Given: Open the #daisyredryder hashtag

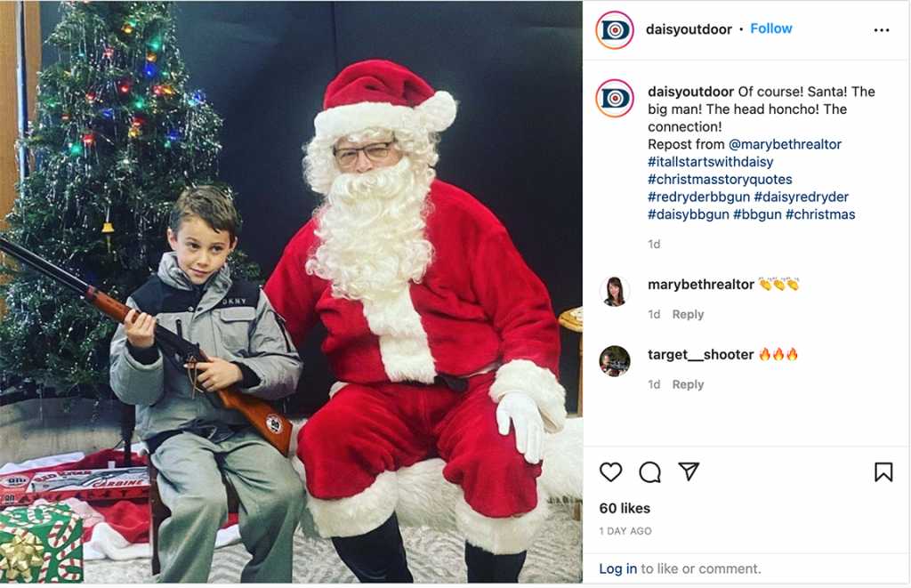Looking at the screenshot, I should [802, 197].
